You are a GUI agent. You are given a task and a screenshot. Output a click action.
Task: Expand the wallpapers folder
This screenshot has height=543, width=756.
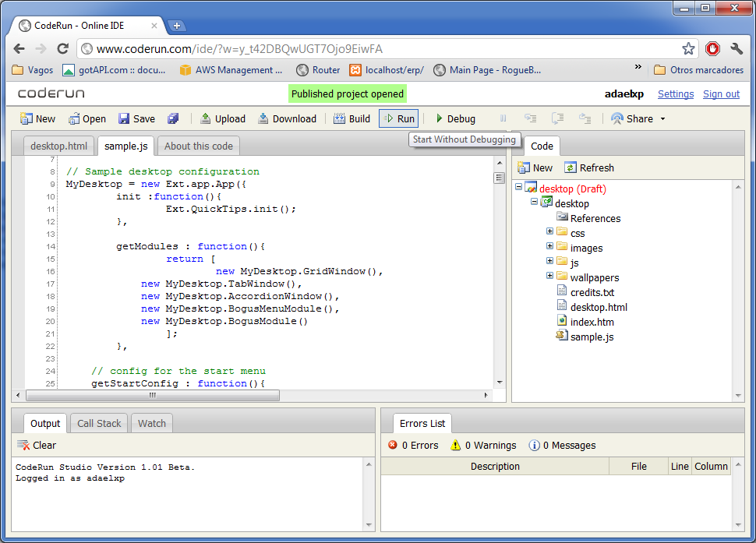(x=549, y=276)
